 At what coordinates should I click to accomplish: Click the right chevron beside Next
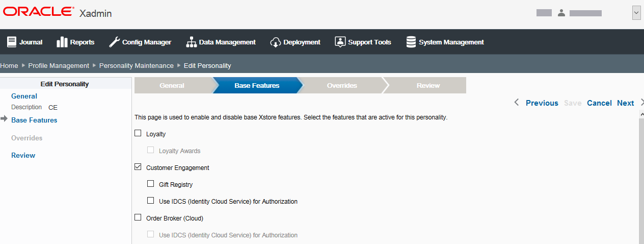[641, 103]
